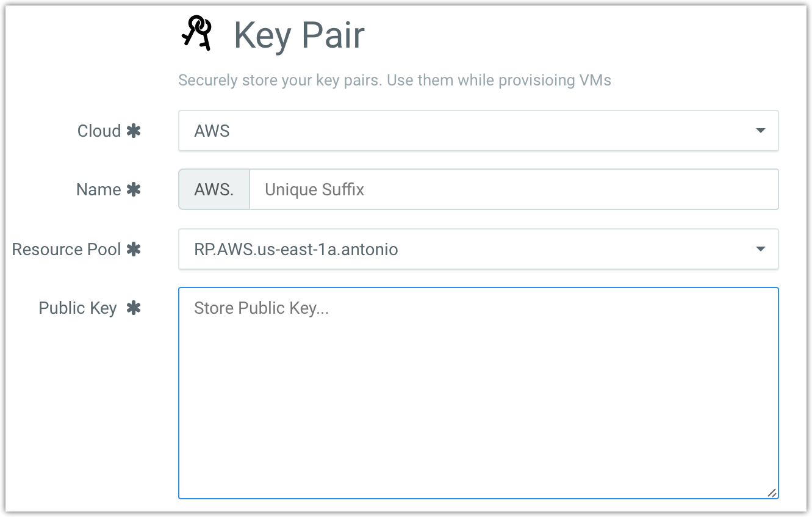Click the asterisk beside Public Key label

[x=134, y=308]
